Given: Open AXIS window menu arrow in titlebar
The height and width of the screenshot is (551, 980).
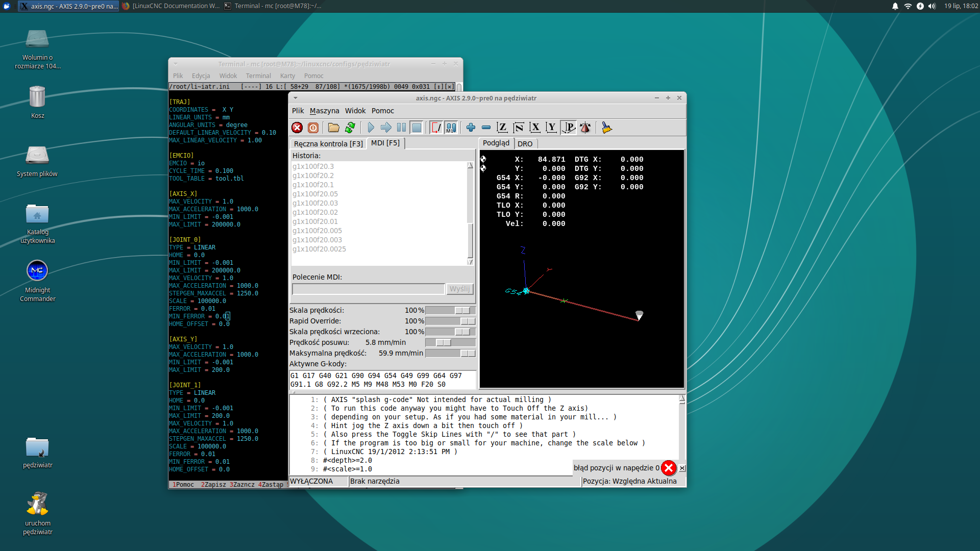Looking at the screenshot, I should tap(295, 98).
